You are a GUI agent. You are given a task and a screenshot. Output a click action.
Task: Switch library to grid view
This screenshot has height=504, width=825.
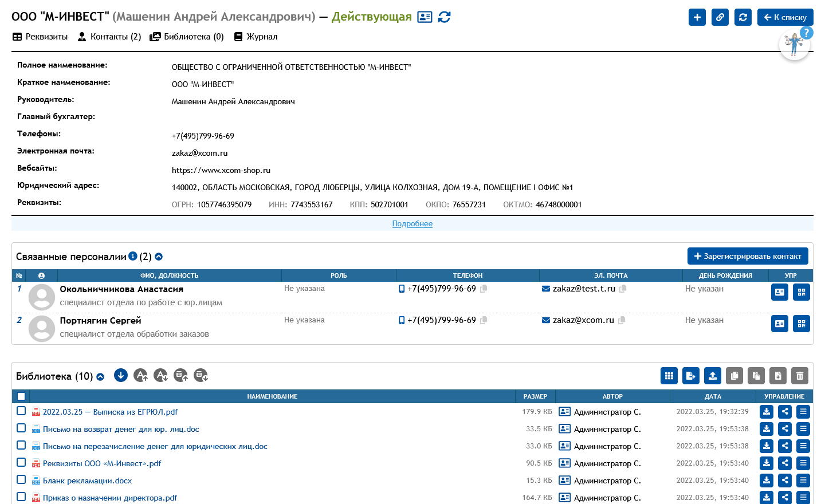click(x=669, y=376)
